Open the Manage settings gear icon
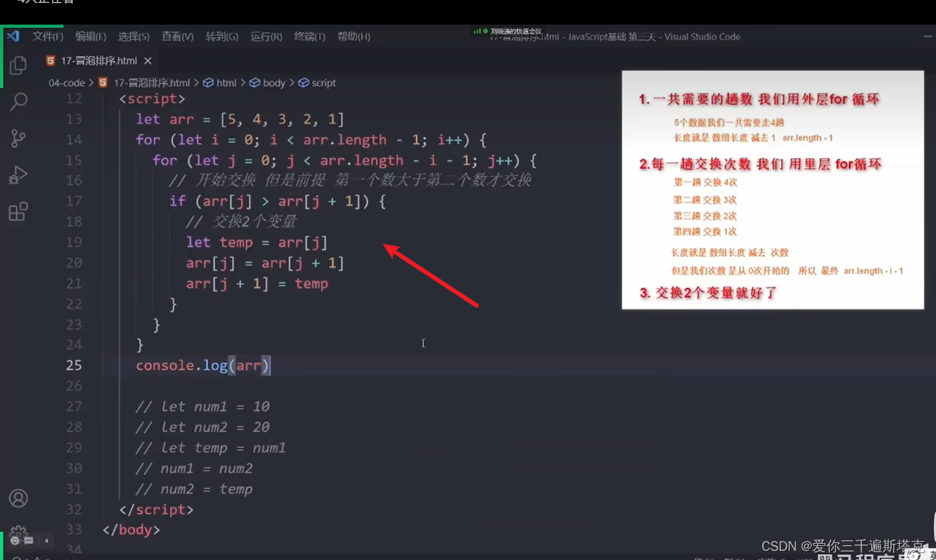936x560 pixels. coord(18,534)
